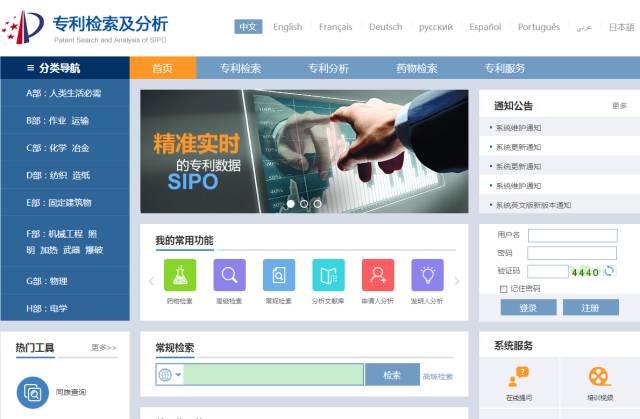Open the globe database dropdown in search box

pyautogui.click(x=169, y=375)
